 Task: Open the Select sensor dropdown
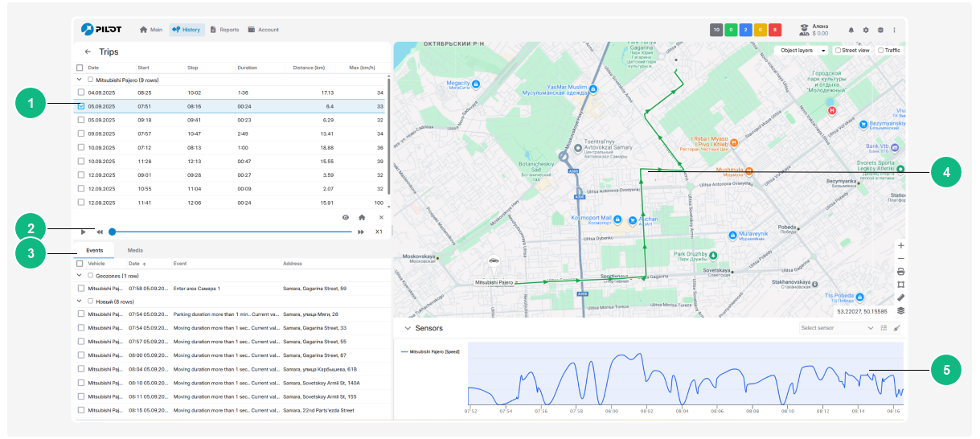pyautogui.click(x=836, y=328)
